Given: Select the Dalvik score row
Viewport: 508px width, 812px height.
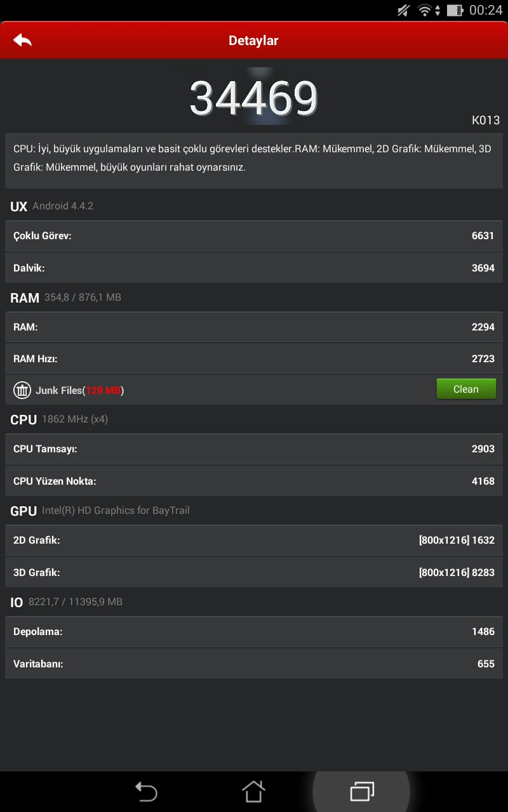Looking at the screenshot, I should (254, 268).
